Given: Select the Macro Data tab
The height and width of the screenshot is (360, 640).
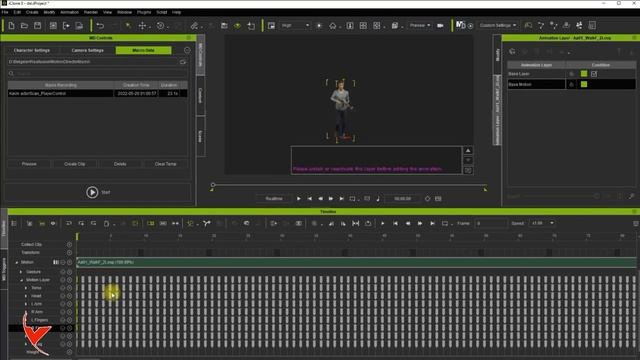Looking at the screenshot, I should coord(144,50).
